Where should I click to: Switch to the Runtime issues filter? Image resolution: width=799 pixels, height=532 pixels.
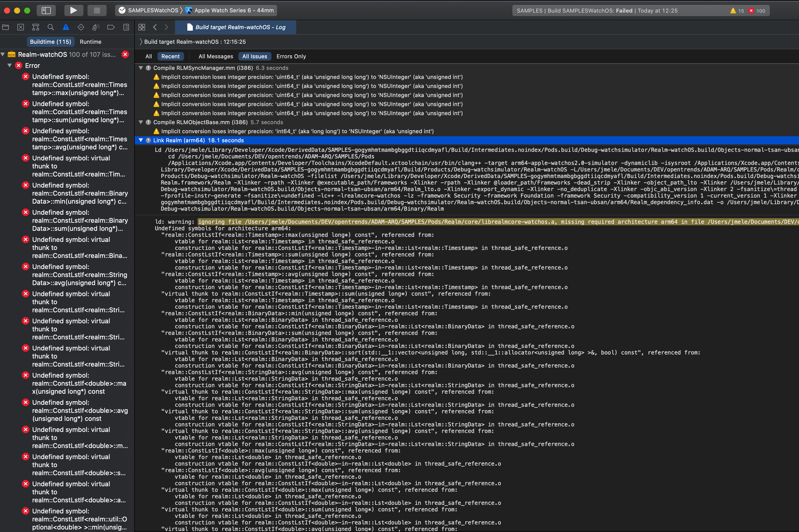90,42
